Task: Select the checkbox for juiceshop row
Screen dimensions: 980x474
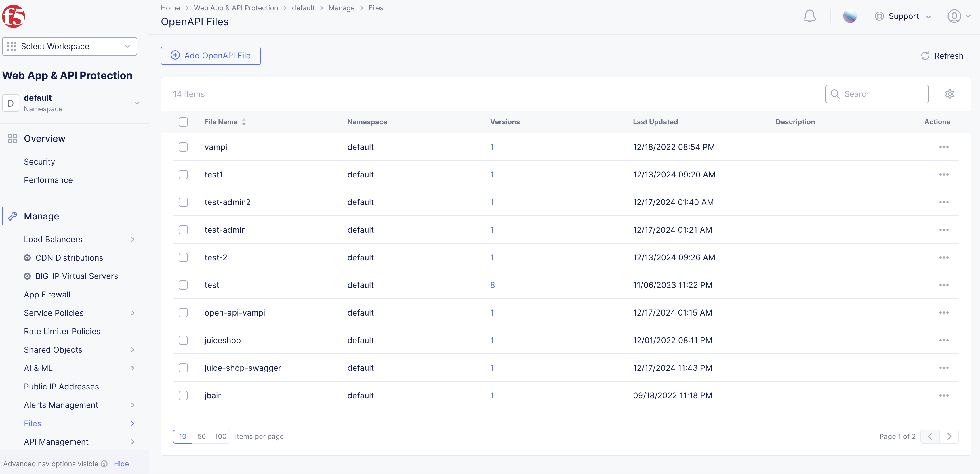Action: (x=183, y=340)
